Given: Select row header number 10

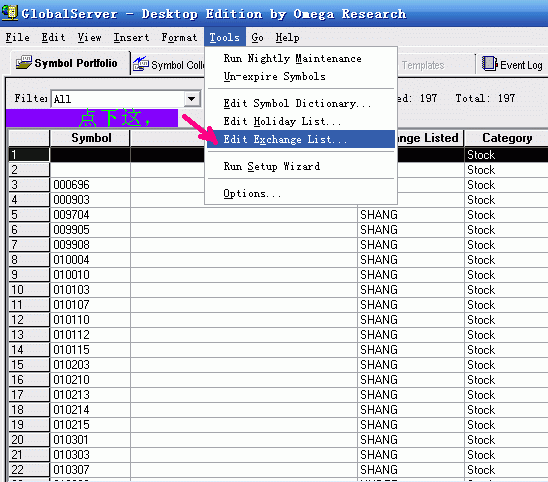Looking at the screenshot, I should coord(29,289).
